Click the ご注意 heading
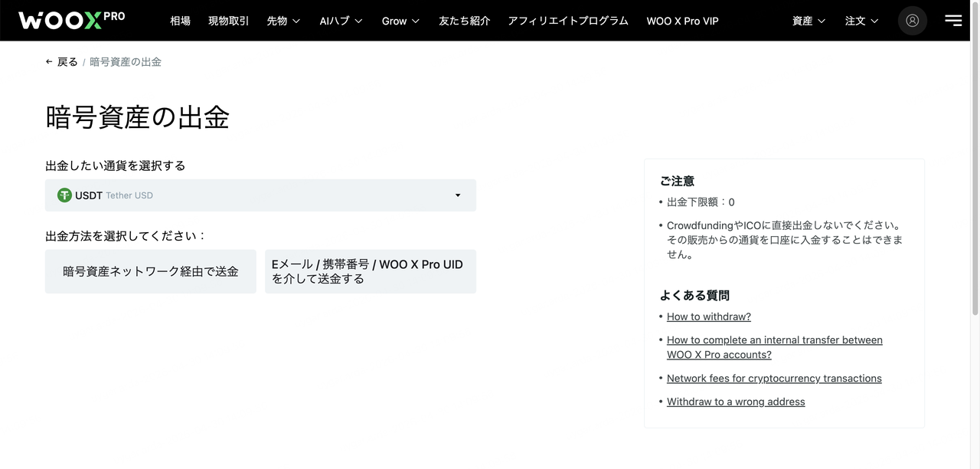This screenshot has height=469, width=980. 677,181
